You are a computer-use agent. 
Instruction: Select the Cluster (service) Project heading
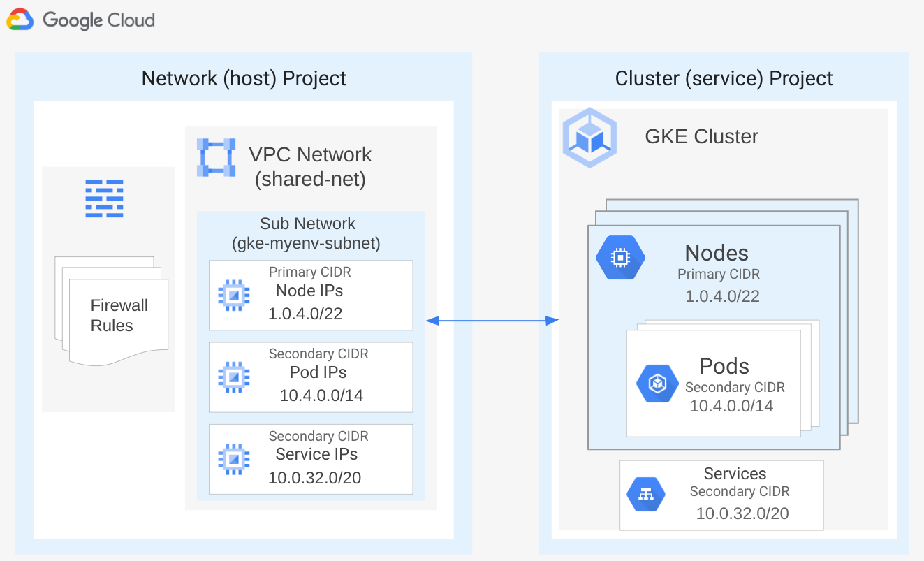724,78
